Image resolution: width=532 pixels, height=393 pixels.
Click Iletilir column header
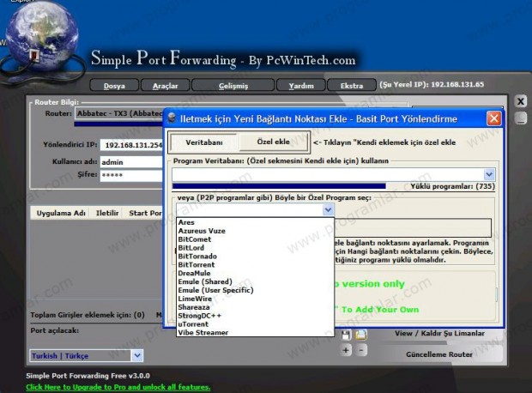coord(107,213)
